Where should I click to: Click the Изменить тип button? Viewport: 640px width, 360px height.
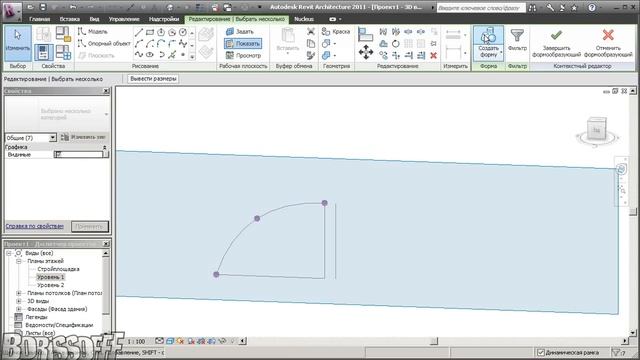pos(84,138)
